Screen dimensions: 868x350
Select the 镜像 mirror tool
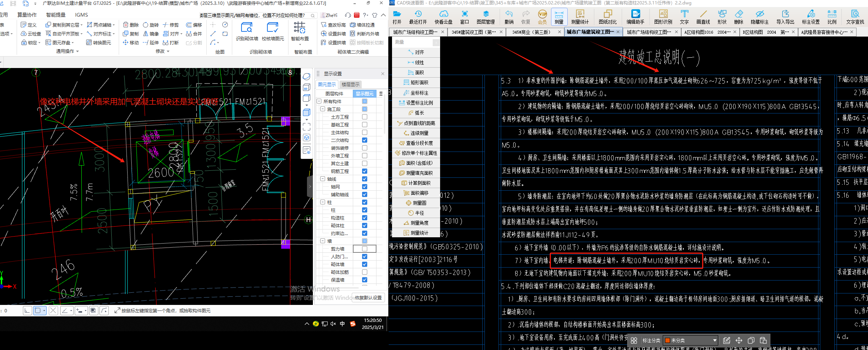[151, 34]
